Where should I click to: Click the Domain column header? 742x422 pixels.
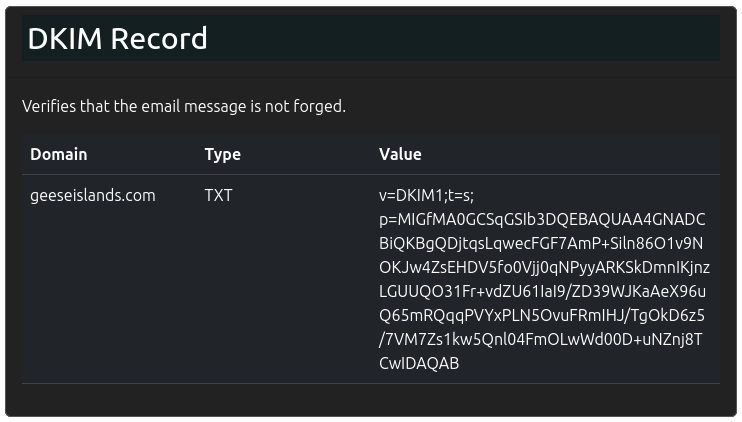(58, 154)
